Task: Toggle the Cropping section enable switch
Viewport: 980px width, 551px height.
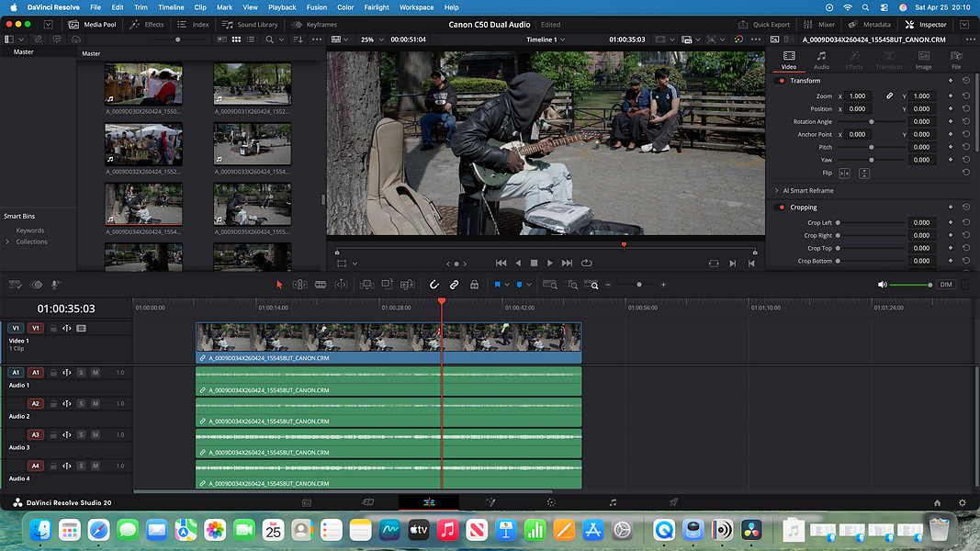Action: click(782, 208)
